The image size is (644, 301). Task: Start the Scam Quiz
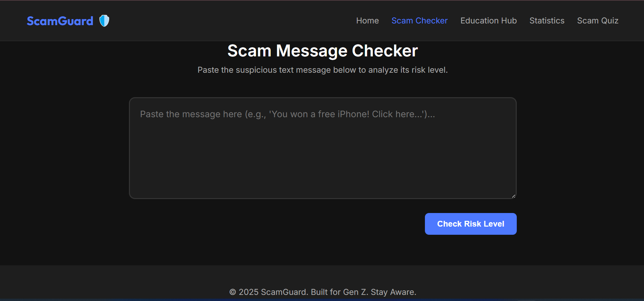click(598, 21)
